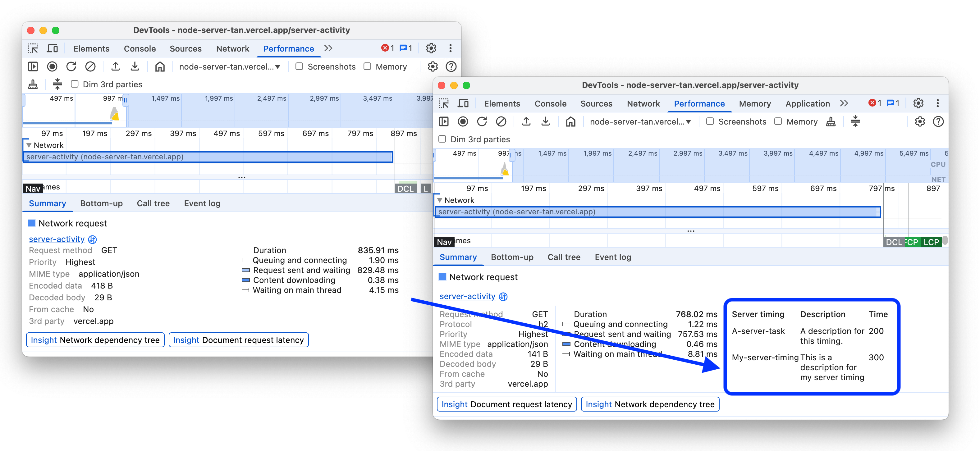The width and height of the screenshot is (980, 451).
Task: Click the garbage collect broom icon
Action: [831, 122]
